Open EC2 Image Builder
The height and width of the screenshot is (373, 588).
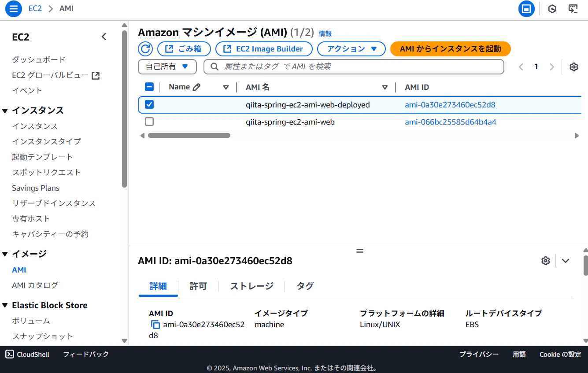tap(264, 49)
